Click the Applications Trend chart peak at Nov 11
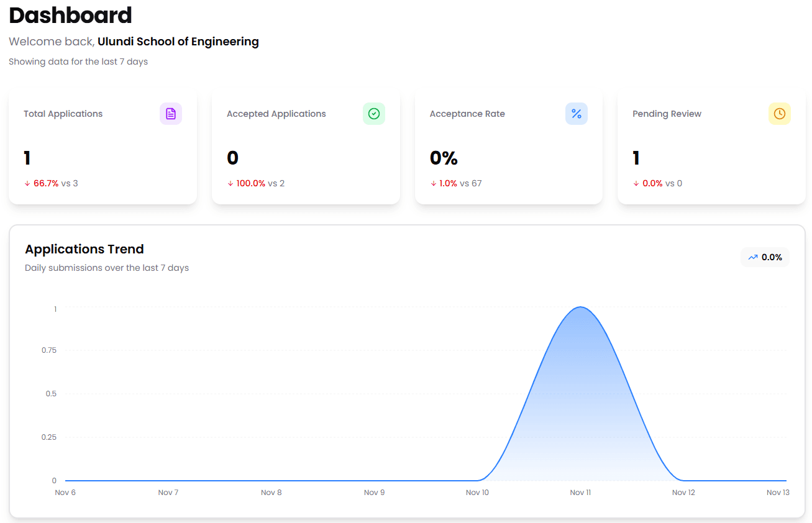Screen dimensions: 812x523 (580, 307)
